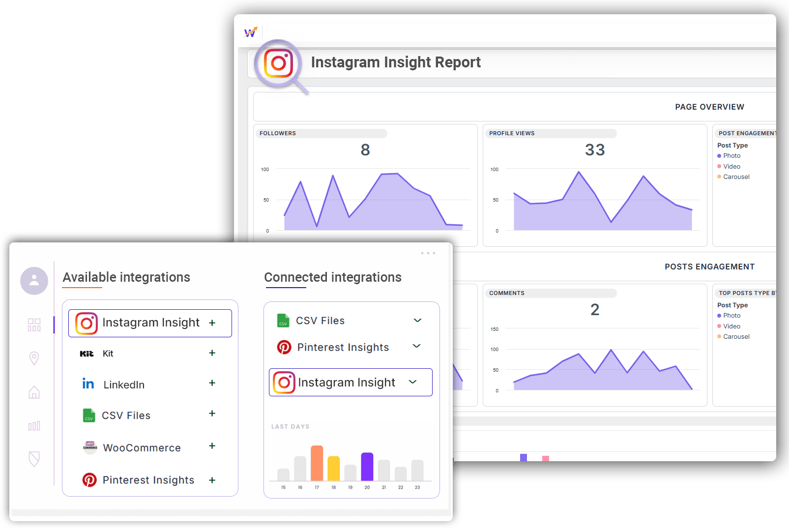Add WooCommerce using its plus icon
Viewport: 789px width, 532px height.
pos(212,446)
